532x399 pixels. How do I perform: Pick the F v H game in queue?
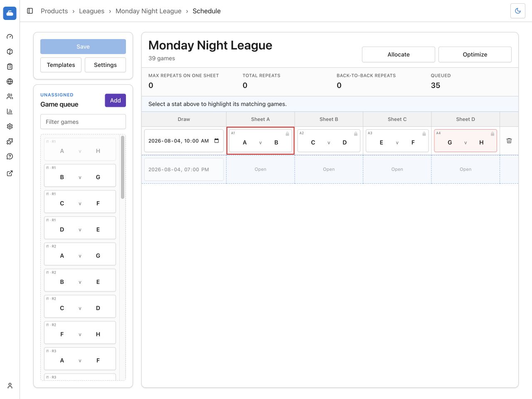click(x=80, y=332)
